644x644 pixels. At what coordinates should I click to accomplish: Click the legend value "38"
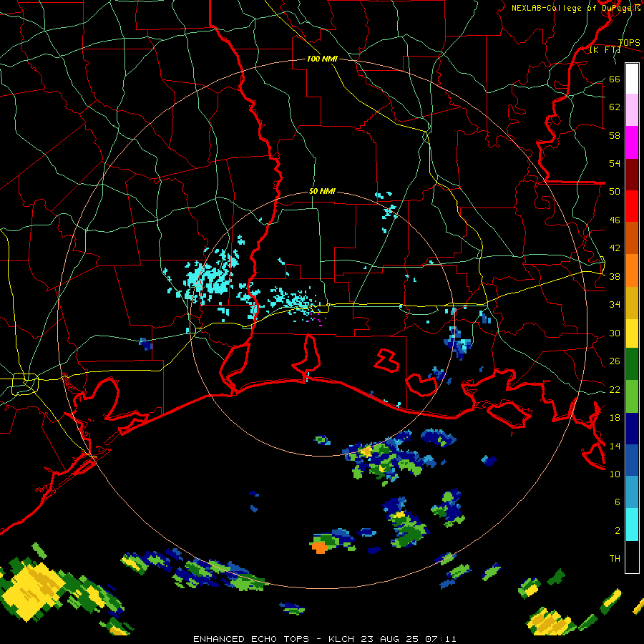click(615, 276)
